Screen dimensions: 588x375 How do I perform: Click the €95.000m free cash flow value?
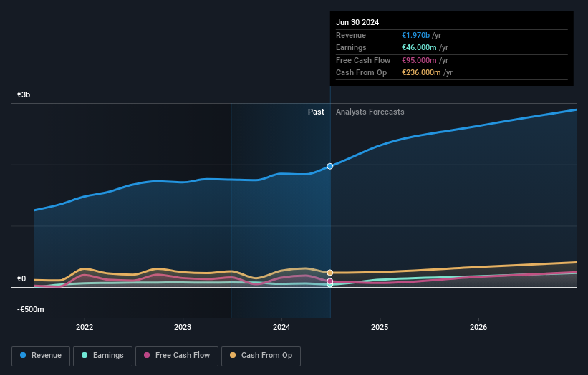419,60
